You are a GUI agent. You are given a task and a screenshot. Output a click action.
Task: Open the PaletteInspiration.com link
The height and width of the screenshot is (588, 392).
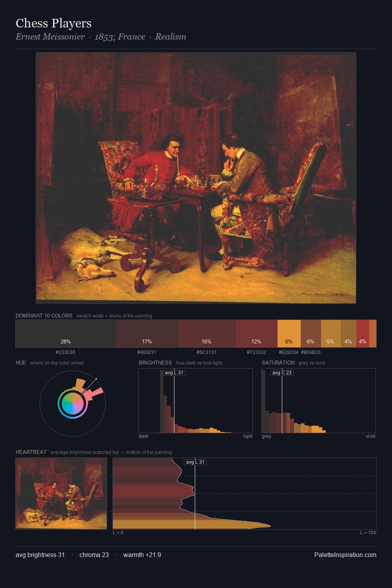coord(345,555)
